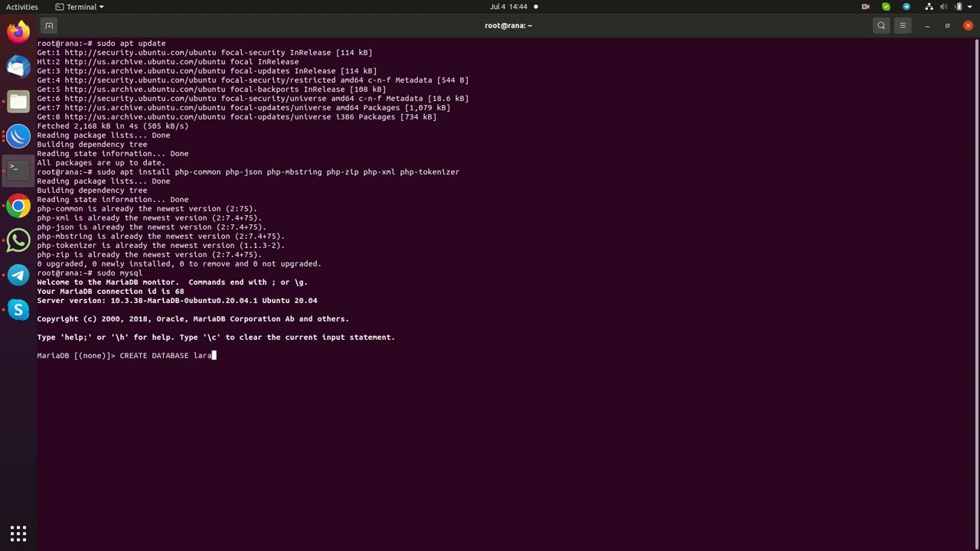Viewport: 980px width, 551px height.
Task: Open the Activities overview
Action: pos(21,7)
